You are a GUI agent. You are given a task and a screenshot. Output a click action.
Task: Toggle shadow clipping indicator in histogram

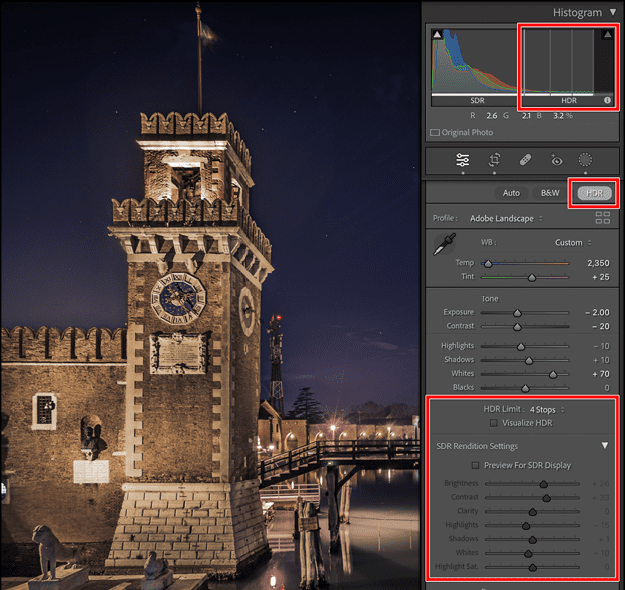click(x=437, y=34)
